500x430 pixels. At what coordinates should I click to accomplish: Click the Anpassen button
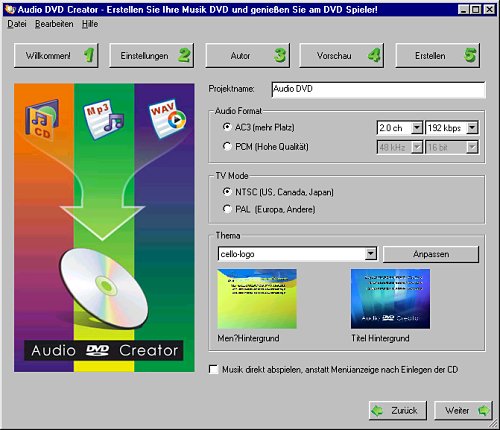(431, 254)
